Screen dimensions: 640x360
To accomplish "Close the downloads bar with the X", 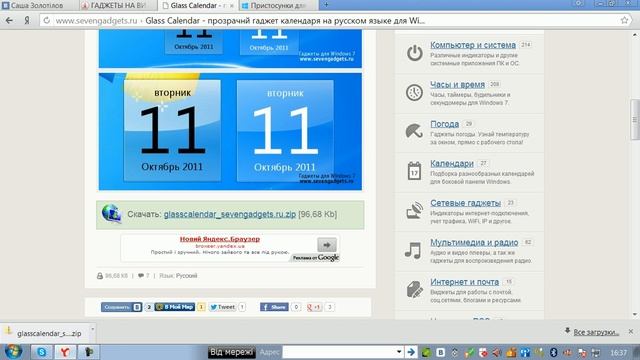I will pyautogui.click(x=631, y=331).
